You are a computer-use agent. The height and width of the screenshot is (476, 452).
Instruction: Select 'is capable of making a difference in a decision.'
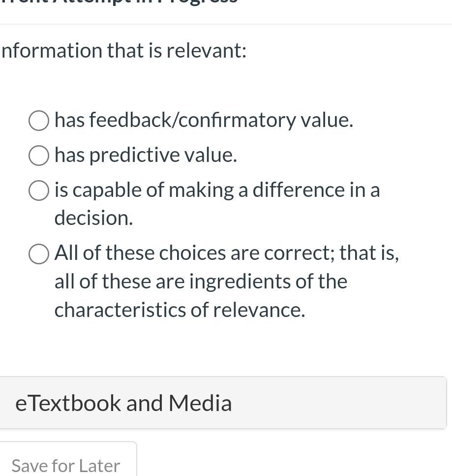[38, 190]
